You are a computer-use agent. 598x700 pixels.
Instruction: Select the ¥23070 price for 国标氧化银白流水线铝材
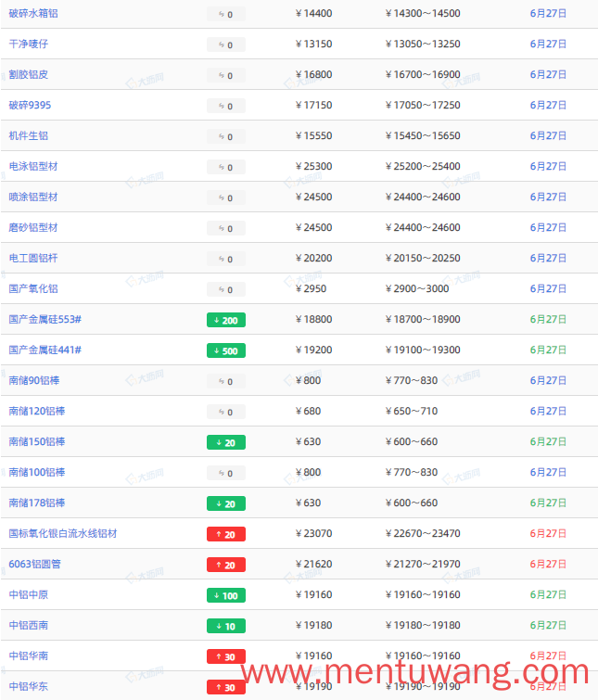pos(313,533)
